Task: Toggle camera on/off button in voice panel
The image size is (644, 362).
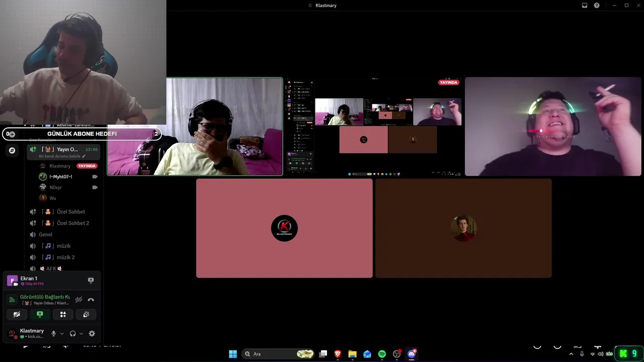Action: coord(17,314)
